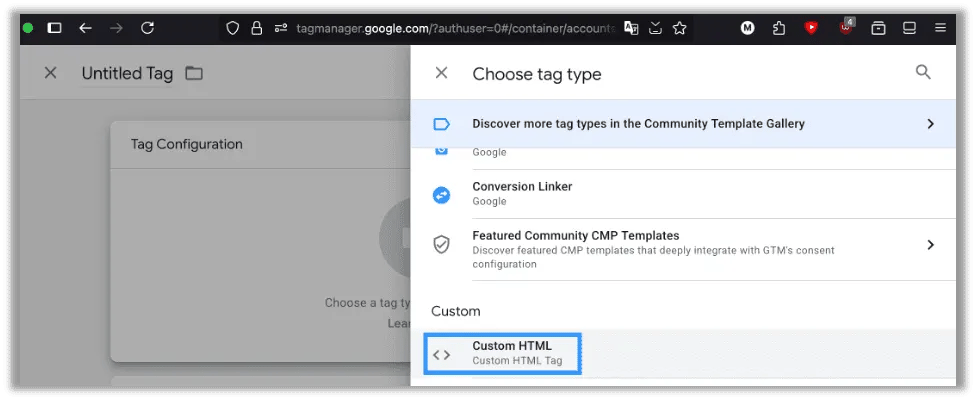
Task: Click the container tabs toolbar icon
Action: pos(878,28)
